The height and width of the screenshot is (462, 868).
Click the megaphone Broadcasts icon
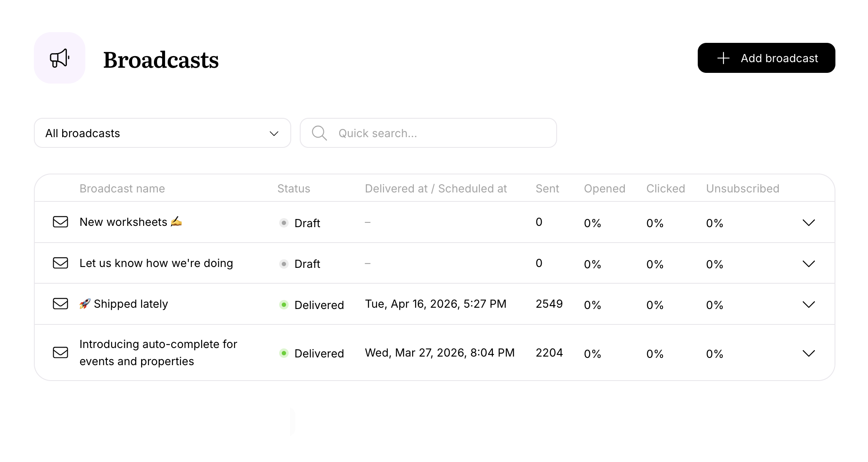[x=60, y=58]
